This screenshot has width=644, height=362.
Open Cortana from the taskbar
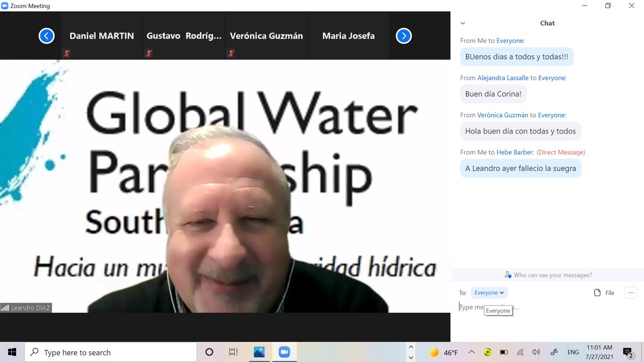pos(209,352)
